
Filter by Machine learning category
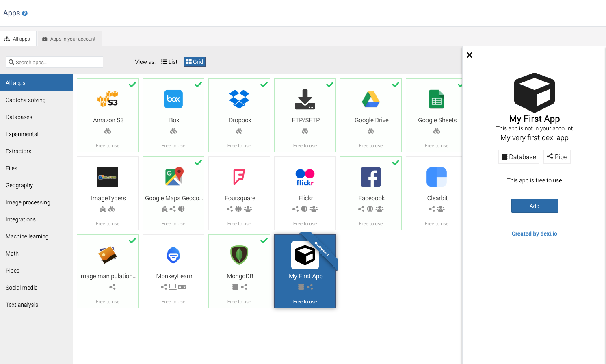pos(37,236)
